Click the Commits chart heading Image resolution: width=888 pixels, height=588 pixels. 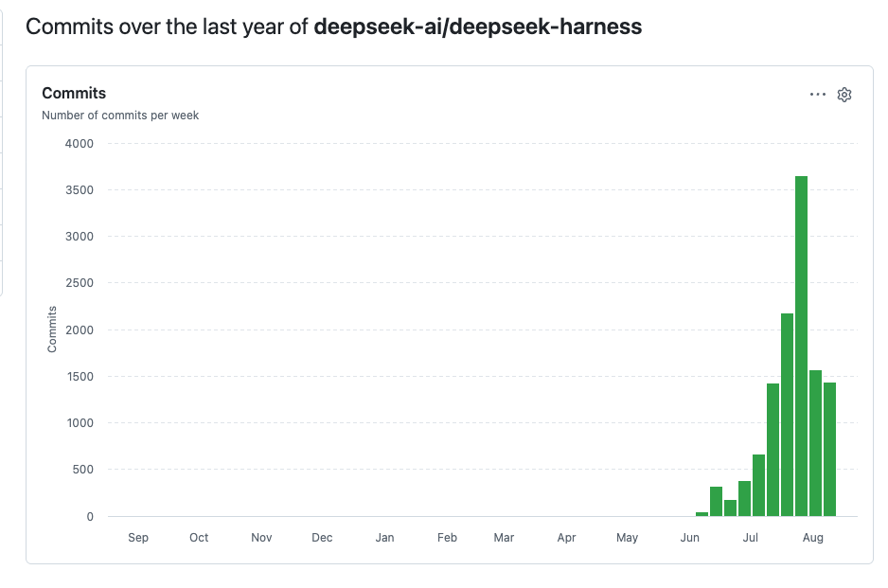pyautogui.click(x=74, y=93)
